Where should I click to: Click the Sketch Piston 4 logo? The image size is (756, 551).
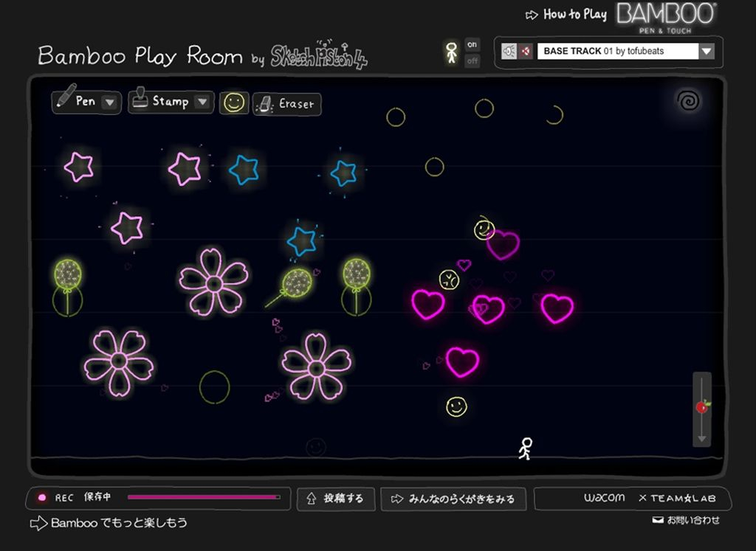318,55
